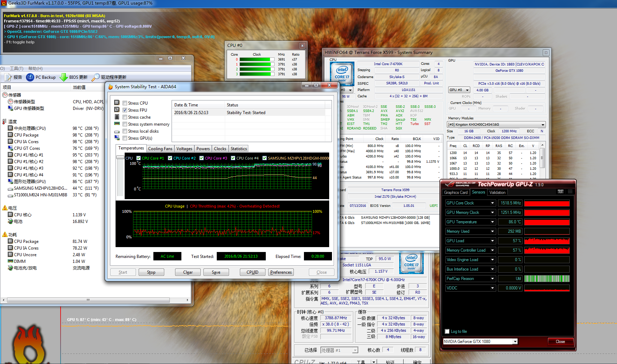Image resolution: width=617 pixels, height=364 pixels.
Task: Open the PerfCap Reason sensor dropdown
Action: (x=492, y=279)
